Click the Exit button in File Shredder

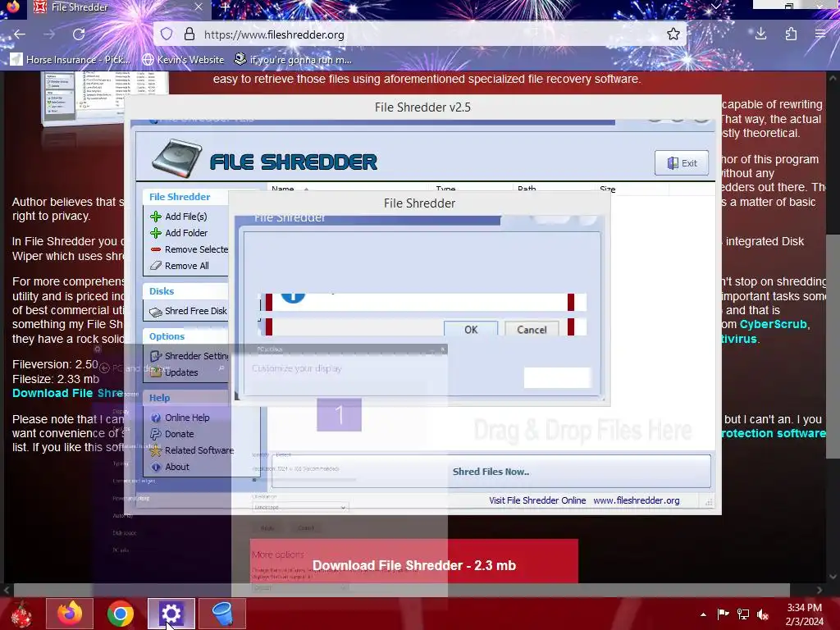[x=682, y=163]
